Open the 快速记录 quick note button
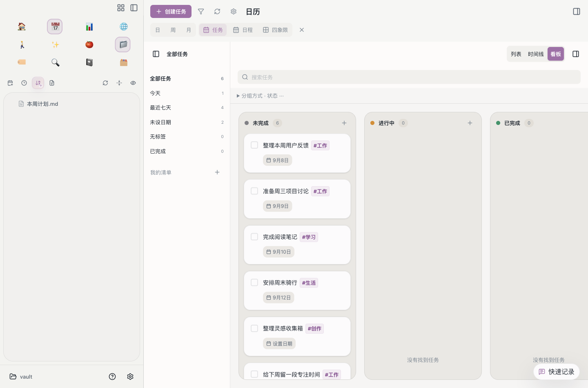Screen dimensions: 588x388 click(x=557, y=372)
